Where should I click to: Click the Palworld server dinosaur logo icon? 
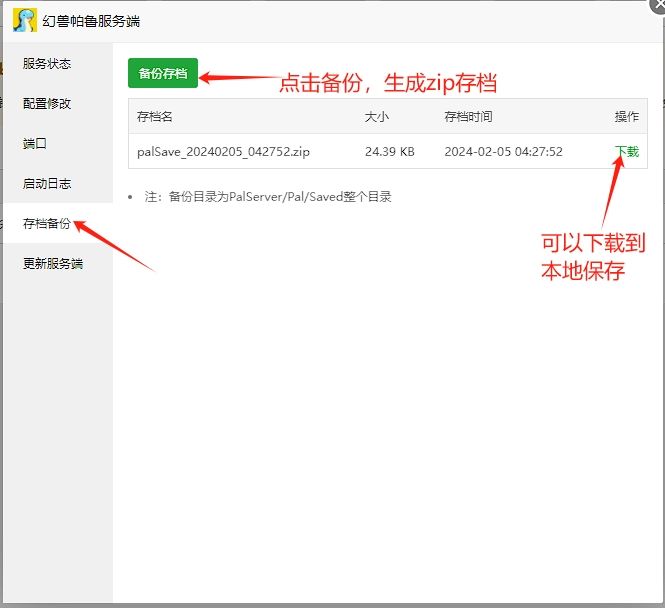(25, 20)
